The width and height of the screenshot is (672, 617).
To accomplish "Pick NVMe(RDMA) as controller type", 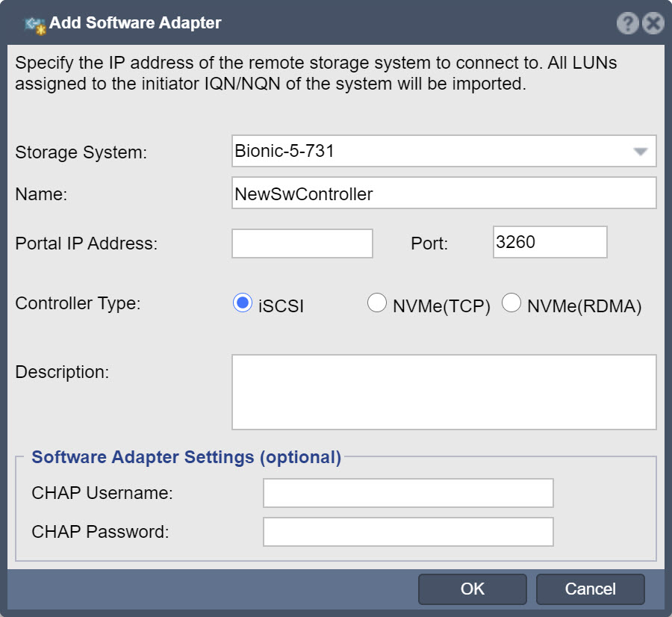I will [x=511, y=303].
